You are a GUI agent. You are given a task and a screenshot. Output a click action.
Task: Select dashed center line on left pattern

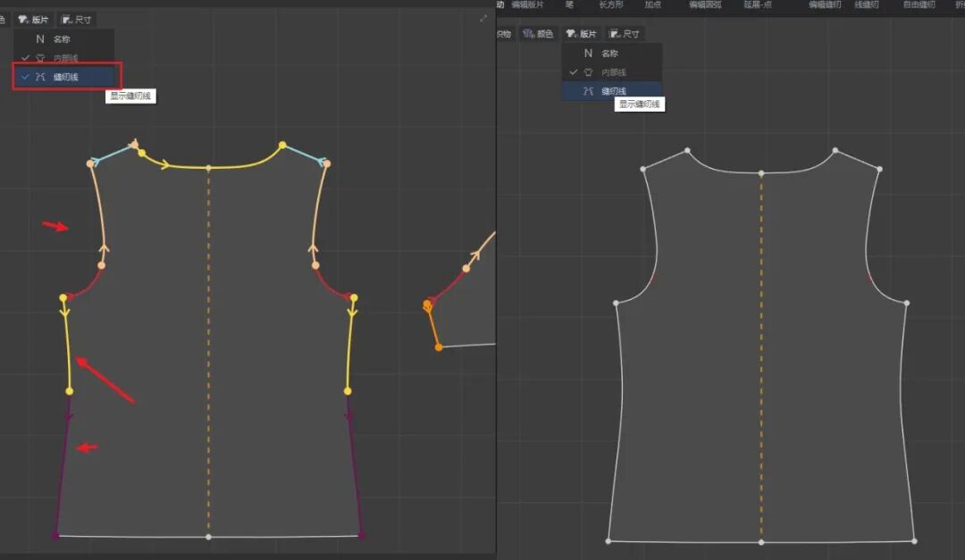[208, 351]
